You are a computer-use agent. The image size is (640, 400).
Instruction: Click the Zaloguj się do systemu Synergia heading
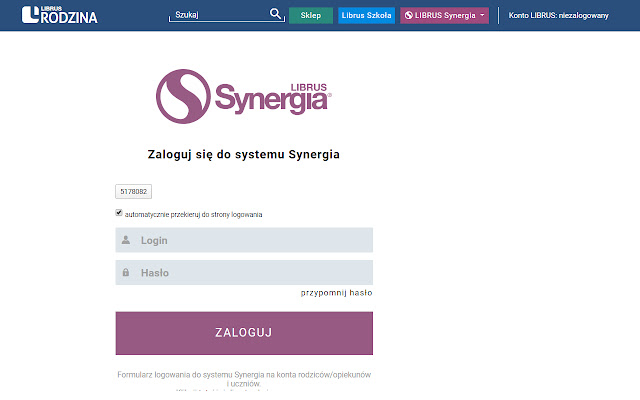244,154
